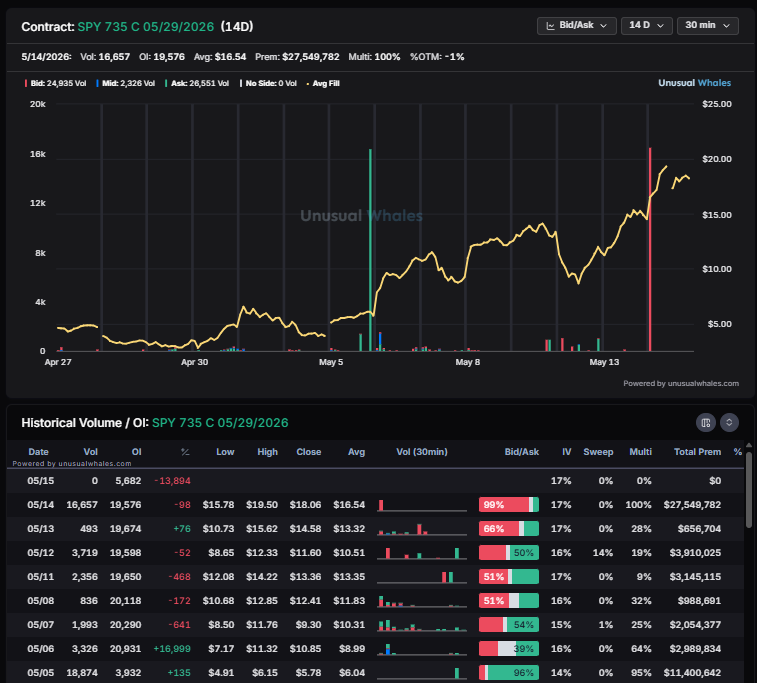Sort by the Vol column header
The image size is (757, 683).
pyautogui.click(x=90, y=452)
